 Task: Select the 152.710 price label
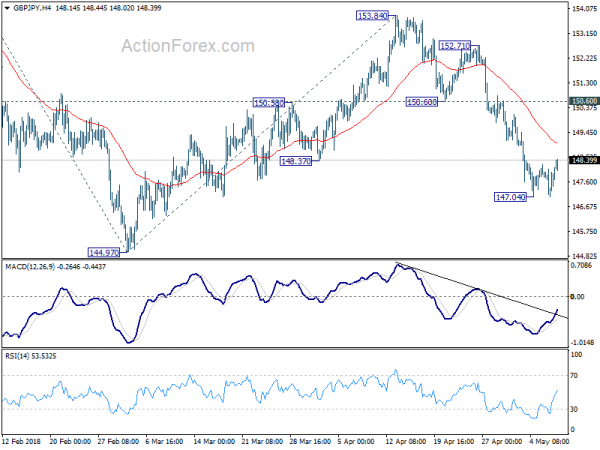tap(455, 46)
